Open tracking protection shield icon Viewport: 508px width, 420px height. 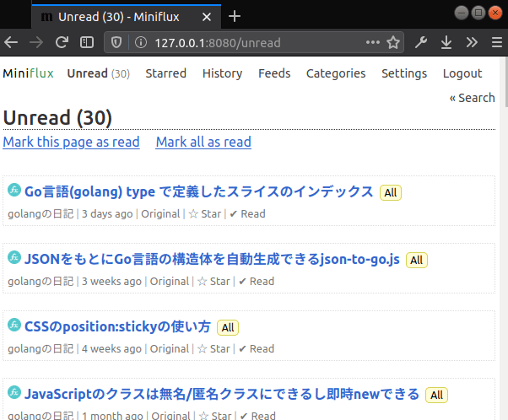(x=116, y=42)
